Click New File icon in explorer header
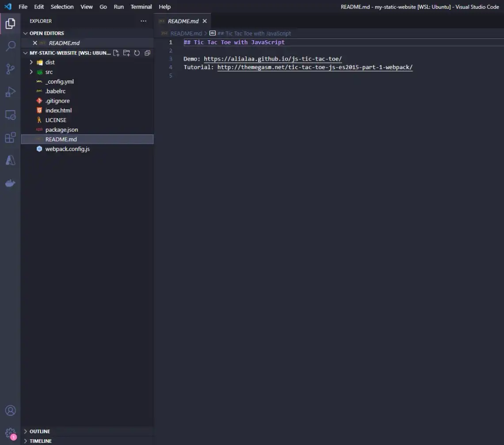Viewport: 504px width, 445px height. (x=116, y=53)
